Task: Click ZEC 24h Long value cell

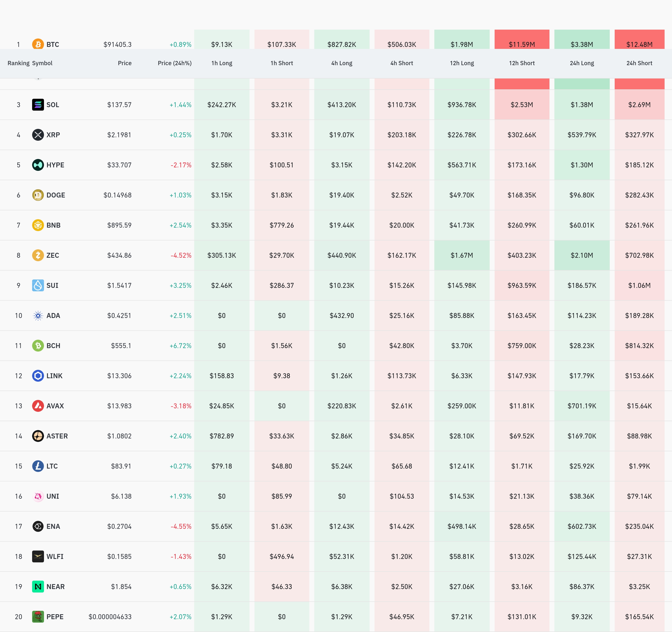Action: pyautogui.click(x=582, y=255)
